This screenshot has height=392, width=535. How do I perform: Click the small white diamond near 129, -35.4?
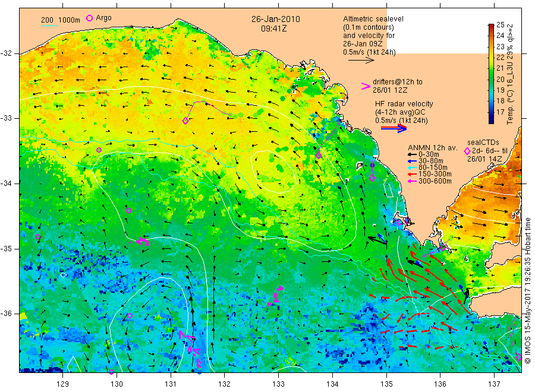click(64, 275)
